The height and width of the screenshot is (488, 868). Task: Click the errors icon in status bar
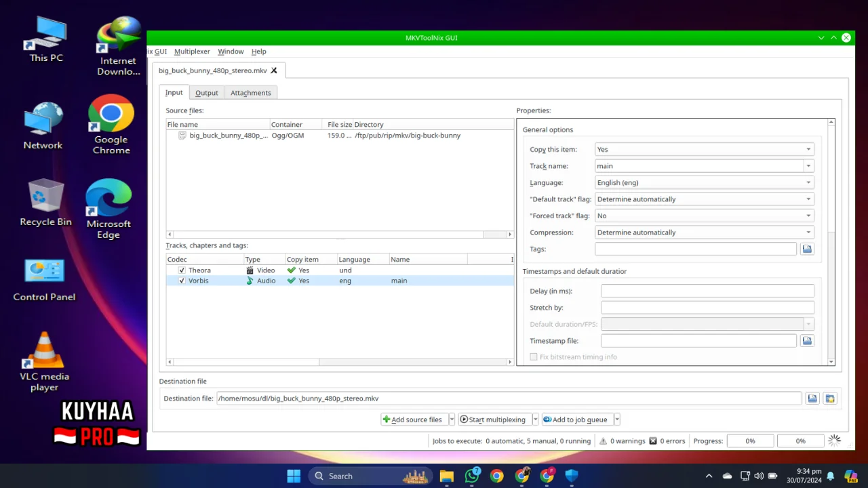point(653,441)
